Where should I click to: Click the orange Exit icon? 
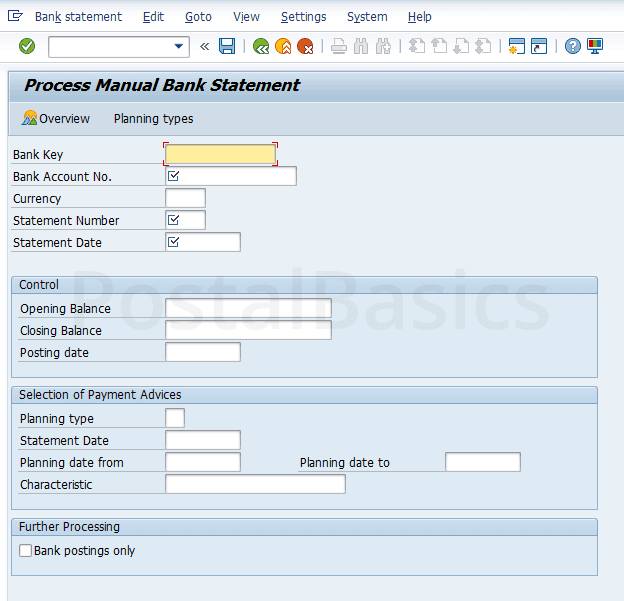tap(283, 46)
